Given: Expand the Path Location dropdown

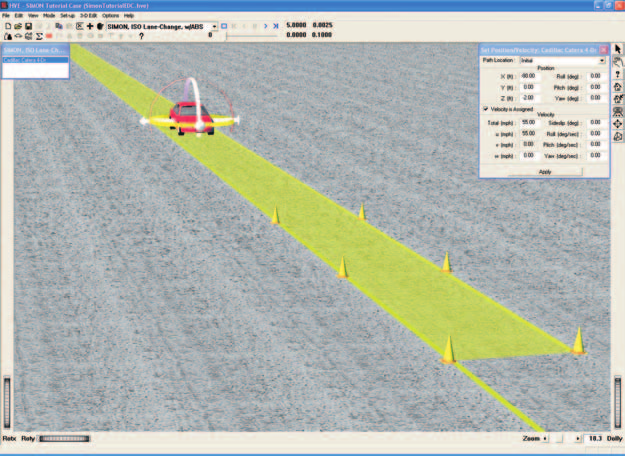Looking at the screenshot, I should click(601, 61).
